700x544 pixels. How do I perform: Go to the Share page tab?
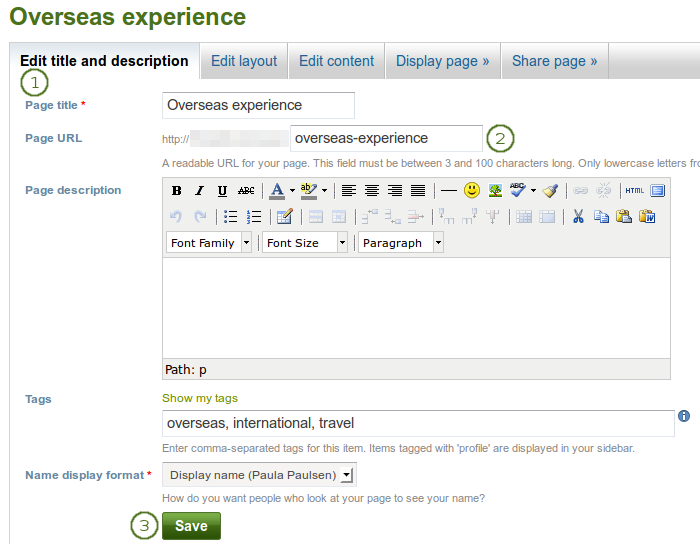[x=554, y=61]
